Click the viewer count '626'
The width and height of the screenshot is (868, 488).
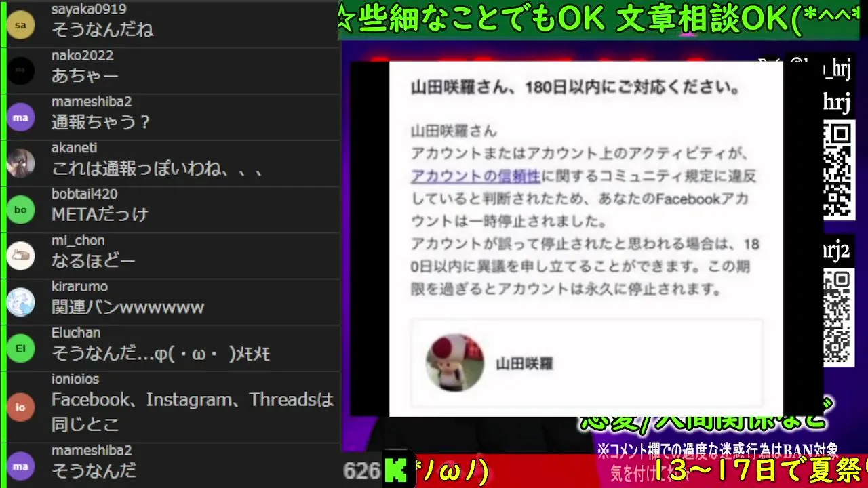pos(361,470)
